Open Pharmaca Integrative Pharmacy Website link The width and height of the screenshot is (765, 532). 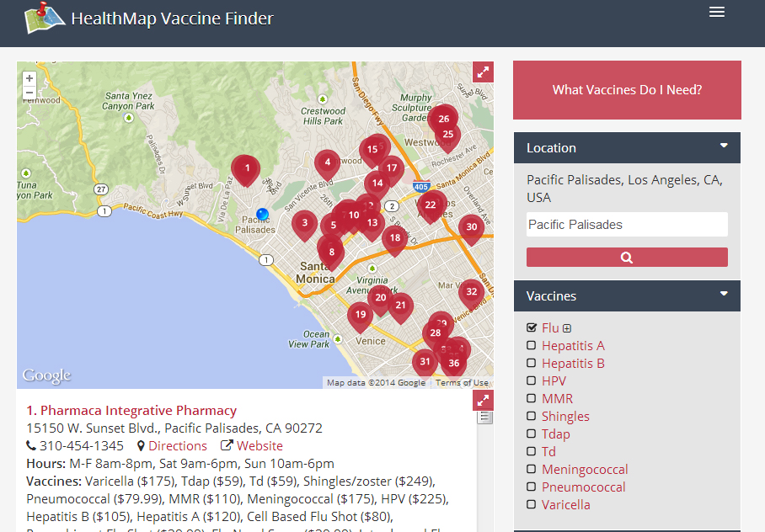point(259,445)
